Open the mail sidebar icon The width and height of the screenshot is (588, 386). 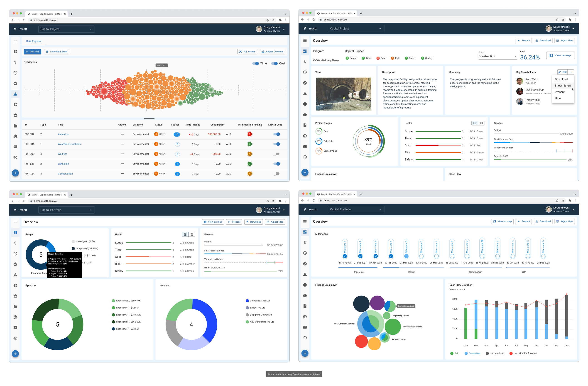tap(15, 147)
